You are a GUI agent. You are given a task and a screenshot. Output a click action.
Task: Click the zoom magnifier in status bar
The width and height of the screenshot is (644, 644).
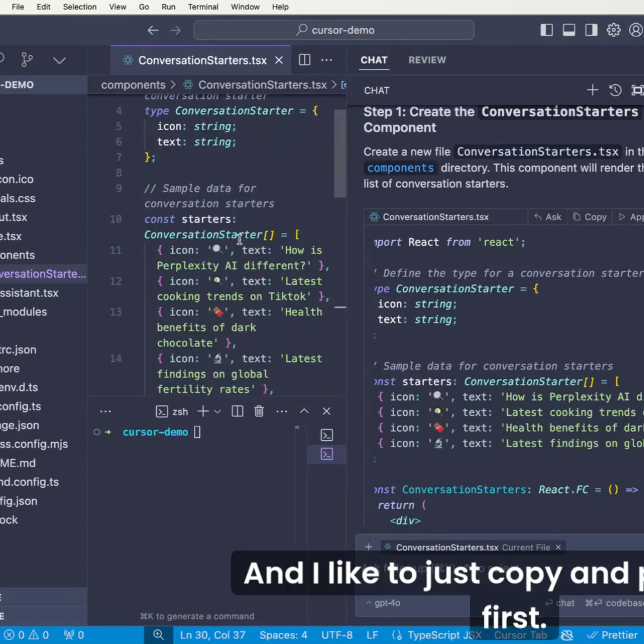coord(158,635)
